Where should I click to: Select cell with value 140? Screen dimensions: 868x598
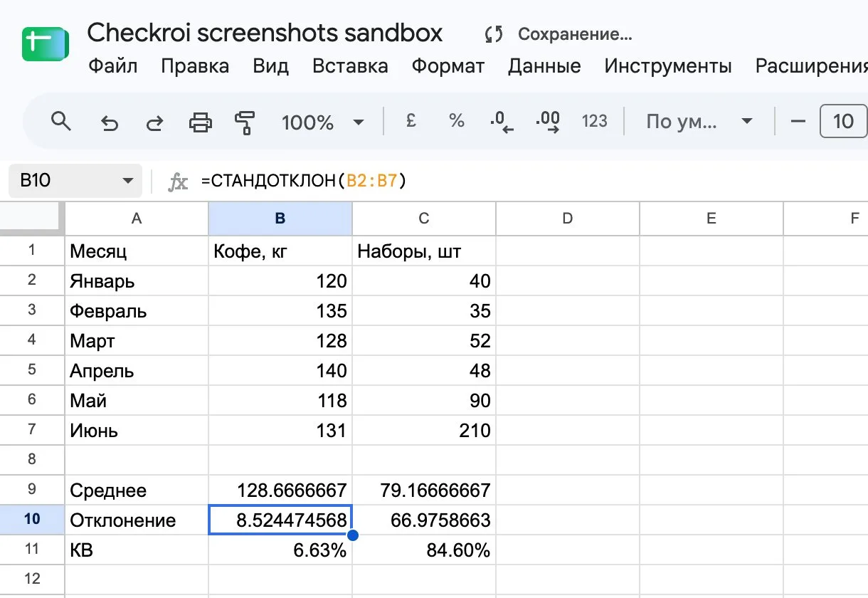[280, 370]
